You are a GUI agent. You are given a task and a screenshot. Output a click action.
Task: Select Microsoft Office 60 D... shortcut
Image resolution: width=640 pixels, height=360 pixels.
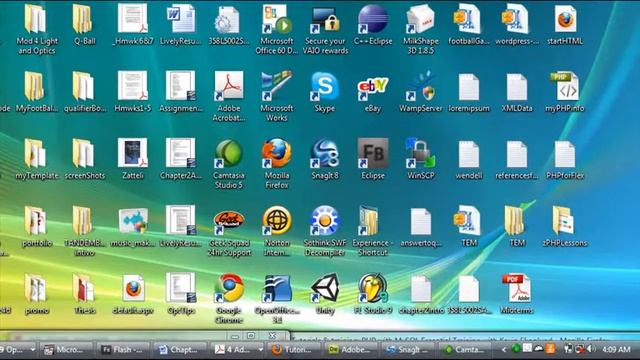coord(277,19)
